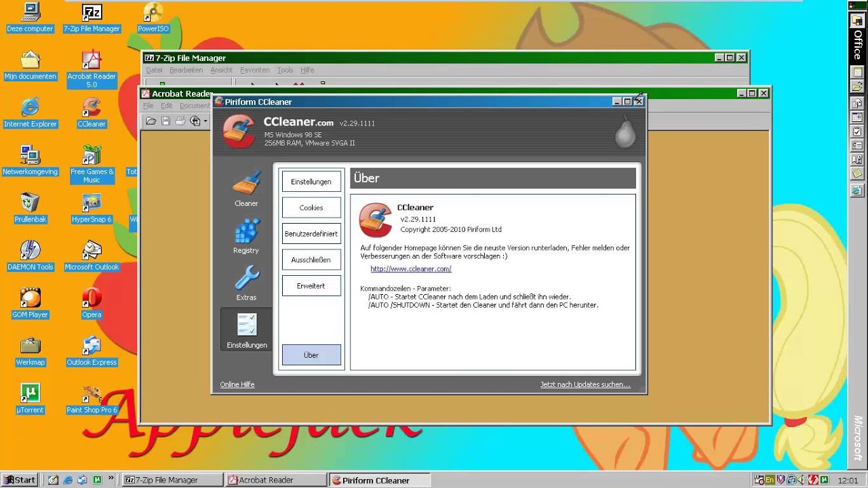The width and height of the screenshot is (868, 488).
Task: Click New Office Document on Office bar
Action: point(857,73)
